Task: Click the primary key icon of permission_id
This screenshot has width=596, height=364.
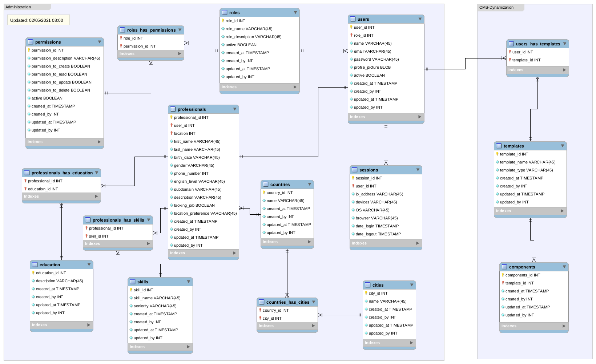Action: 29,50
